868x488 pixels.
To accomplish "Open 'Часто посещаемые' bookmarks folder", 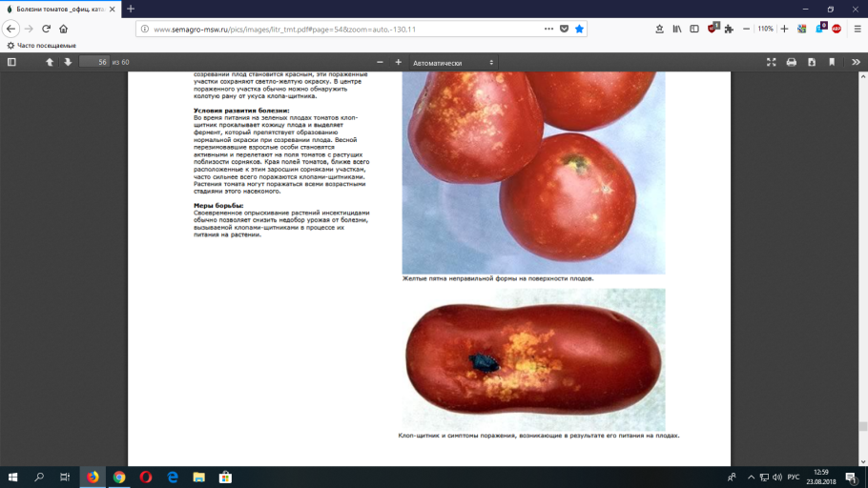I will click(38, 45).
